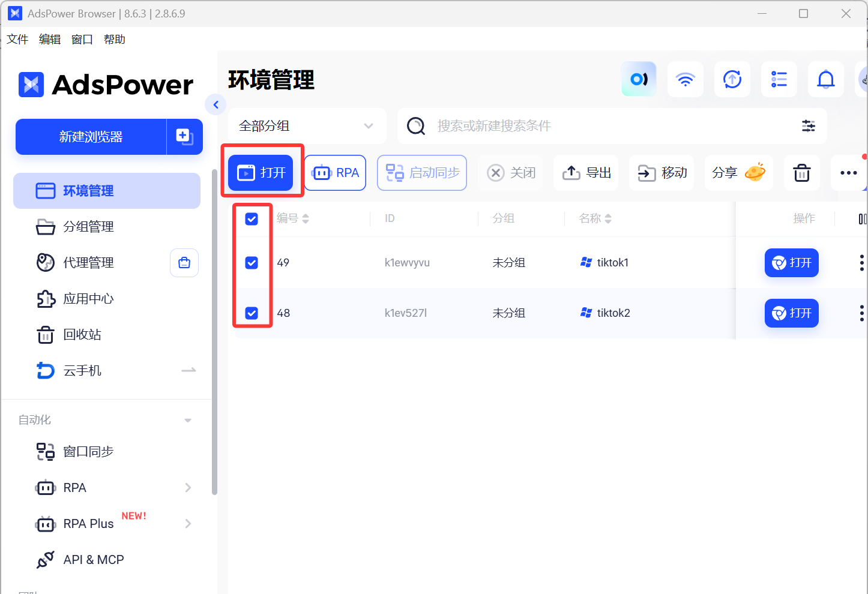The image size is (868, 594).
Task: Click the toolbar RPA button
Action: click(335, 173)
